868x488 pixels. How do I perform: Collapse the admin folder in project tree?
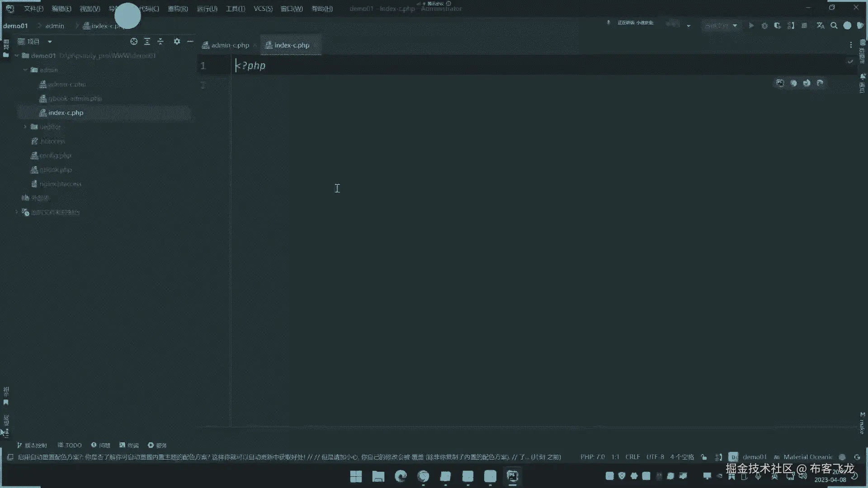click(x=25, y=70)
